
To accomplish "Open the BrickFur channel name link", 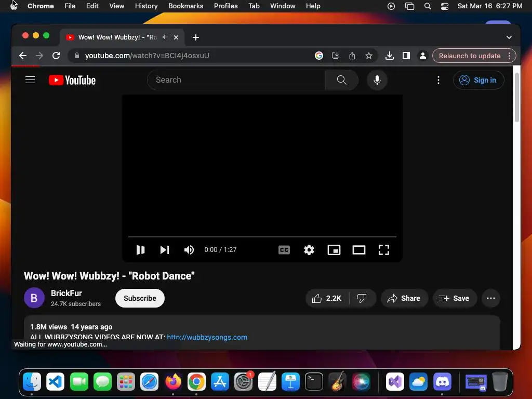I will 66,293.
